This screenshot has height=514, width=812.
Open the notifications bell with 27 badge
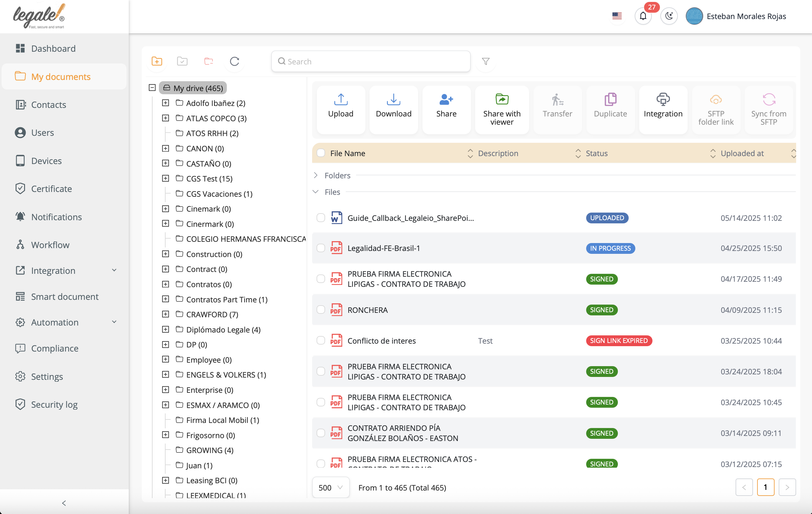(x=643, y=16)
